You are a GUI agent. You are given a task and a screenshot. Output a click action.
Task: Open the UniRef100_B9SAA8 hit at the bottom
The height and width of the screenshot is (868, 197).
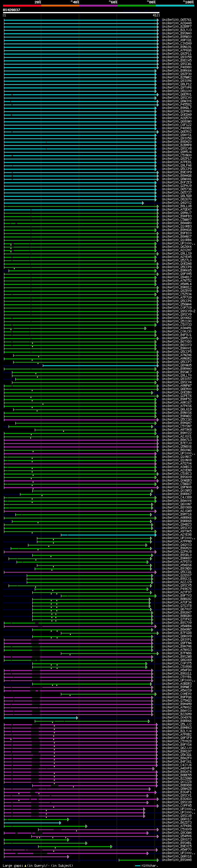coord(176,860)
